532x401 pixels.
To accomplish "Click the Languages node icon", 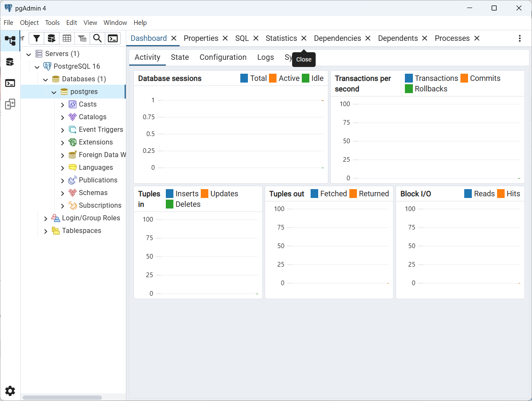I will click(x=72, y=168).
